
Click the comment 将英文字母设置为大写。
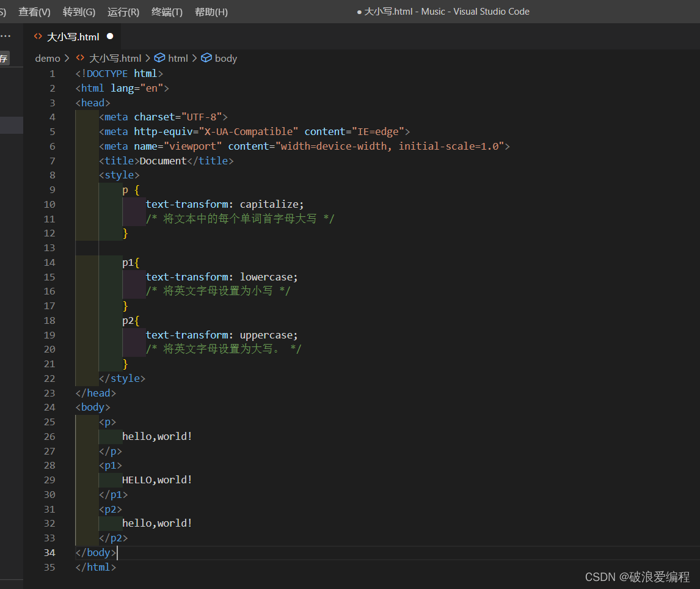point(223,349)
